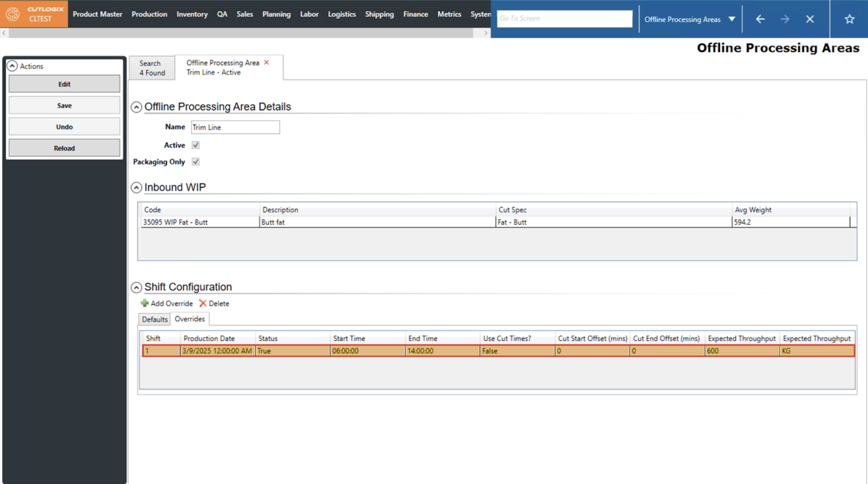
Task: Close the current screen with the X icon
Action: [x=810, y=19]
